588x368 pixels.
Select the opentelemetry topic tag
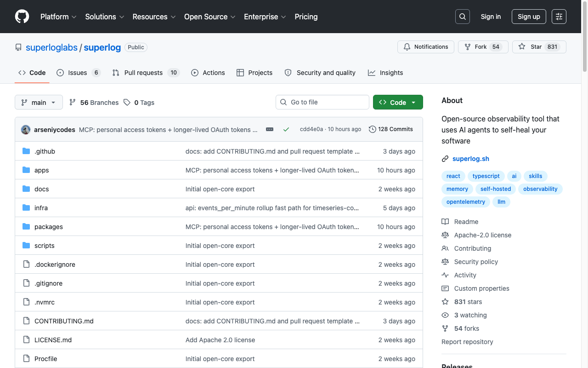tap(466, 202)
